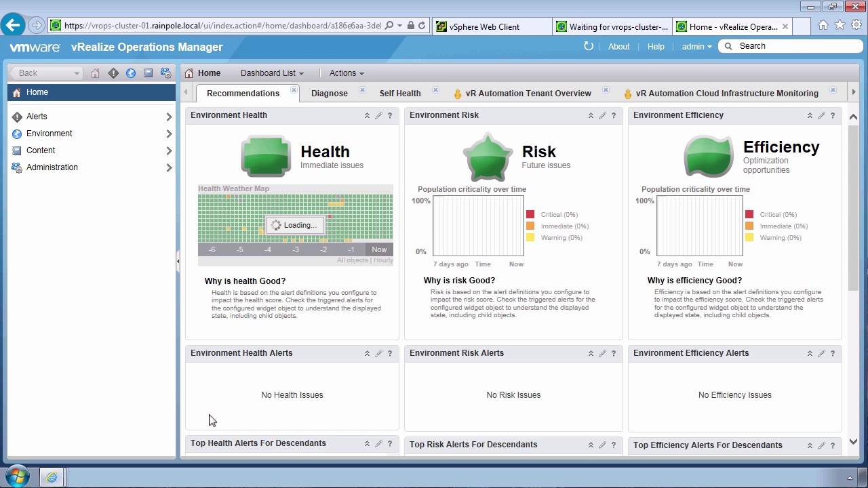Screen dimensions: 868x488
Task: Select Home in the left navigation
Action: click(92, 92)
